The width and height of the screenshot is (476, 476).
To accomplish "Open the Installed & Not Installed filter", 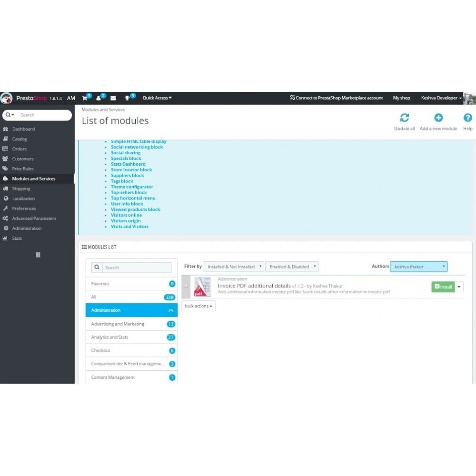I will (x=233, y=267).
